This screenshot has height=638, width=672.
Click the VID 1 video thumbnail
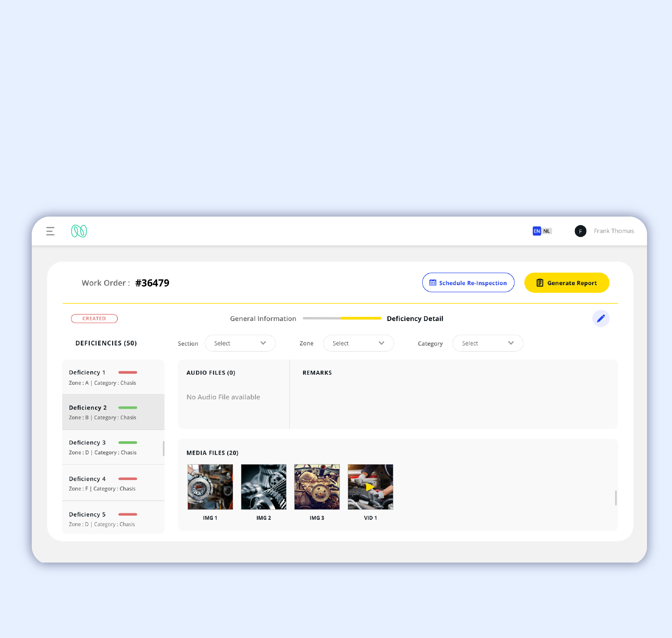(370, 487)
